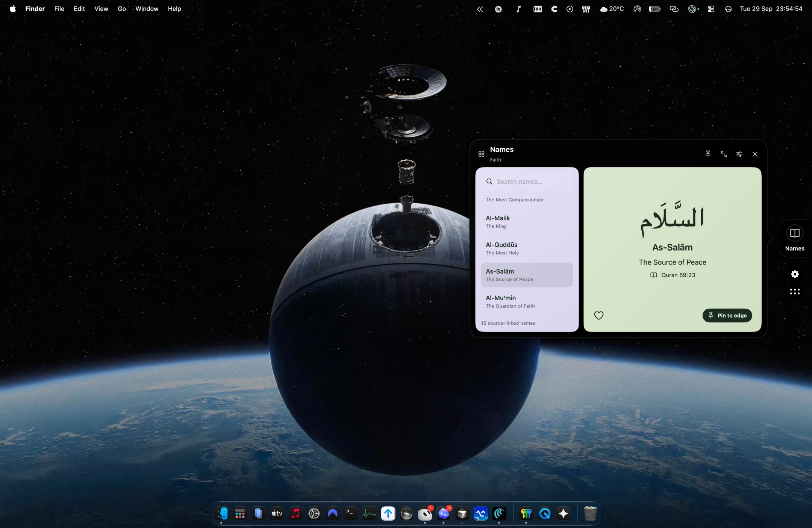Image resolution: width=812 pixels, height=528 pixels.
Task: Open Shazam in the menu bar
Action: tap(498, 9)
